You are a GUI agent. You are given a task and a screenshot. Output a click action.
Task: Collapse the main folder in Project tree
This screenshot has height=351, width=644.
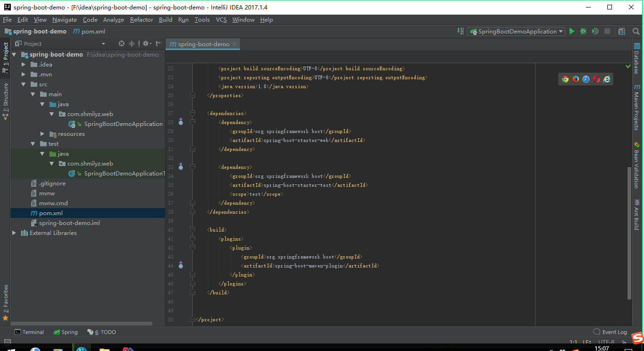(33, 94)
